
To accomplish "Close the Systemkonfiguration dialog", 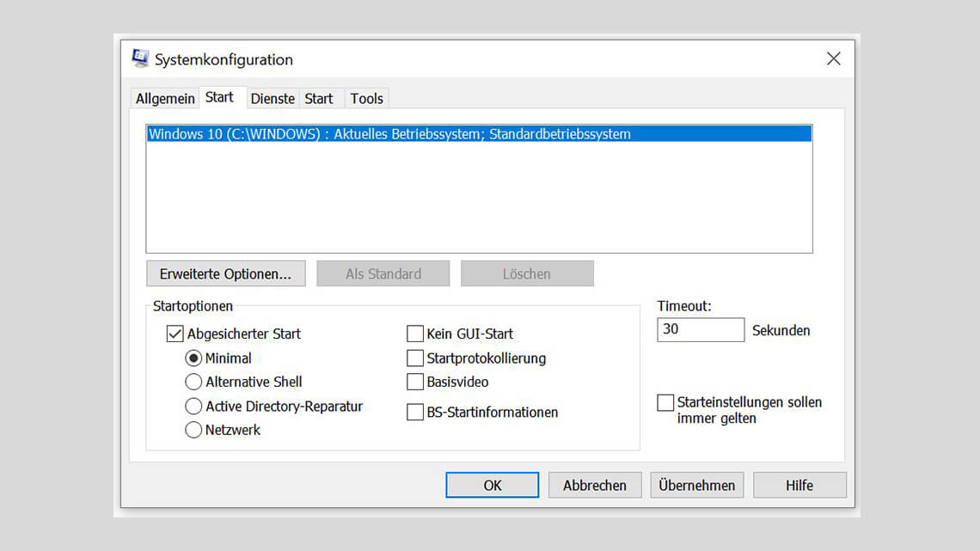I will (x=833, y=58).
